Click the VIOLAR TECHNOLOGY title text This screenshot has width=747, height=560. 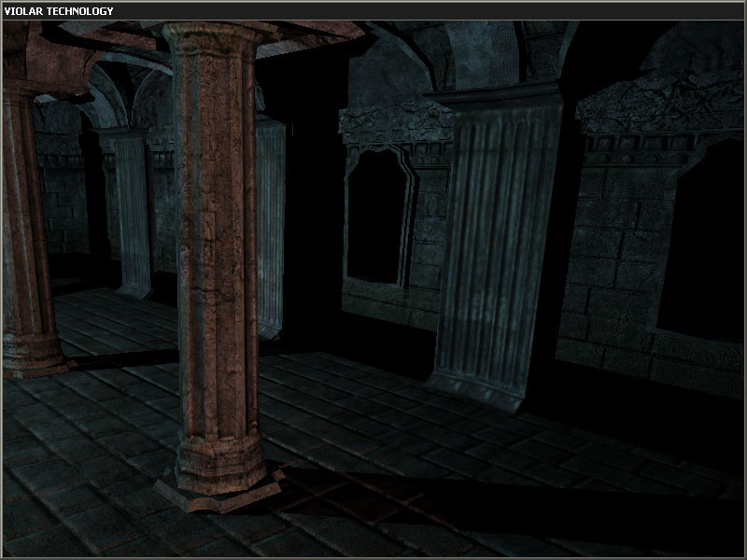pos(59,11)
